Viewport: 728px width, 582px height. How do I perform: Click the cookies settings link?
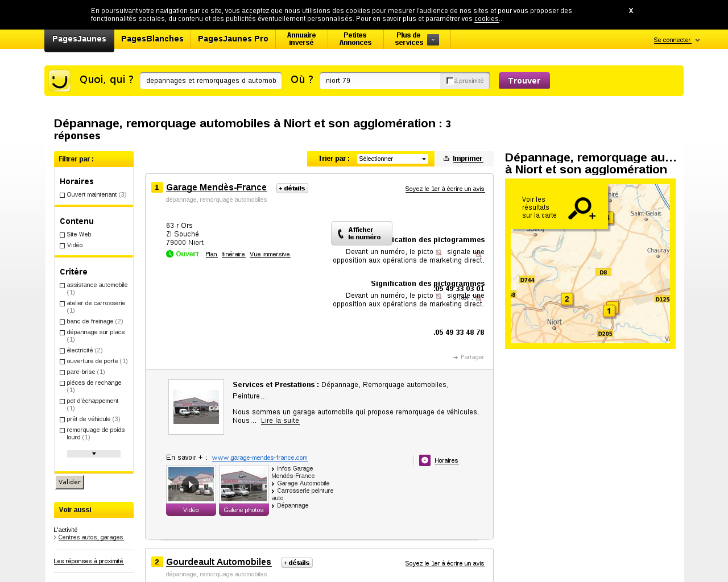(487, 19)
